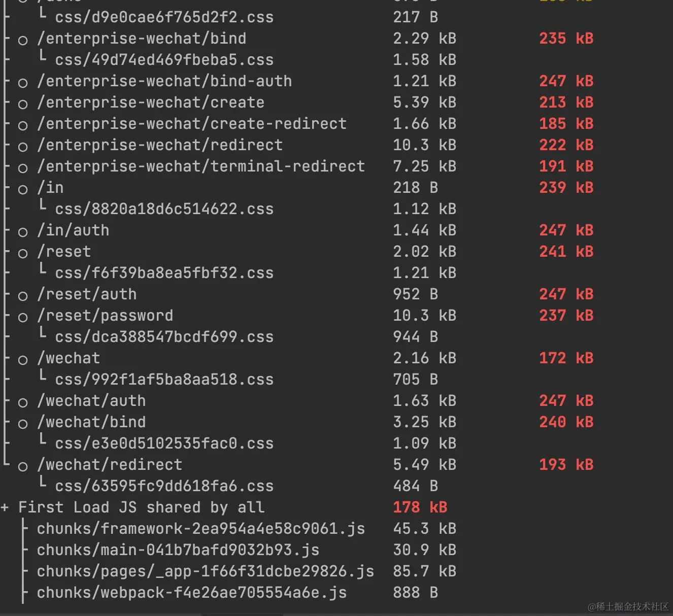Click the red 178 kB shared size
The width and height of the screenshot is (673, 616).
(420, 507)
